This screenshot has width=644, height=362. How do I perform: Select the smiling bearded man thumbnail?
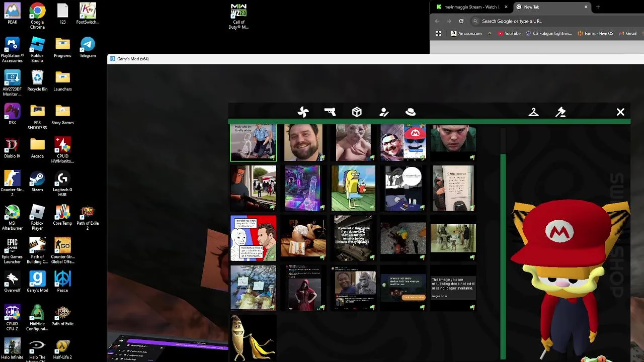pyautogui.click(x=303, y=143)
